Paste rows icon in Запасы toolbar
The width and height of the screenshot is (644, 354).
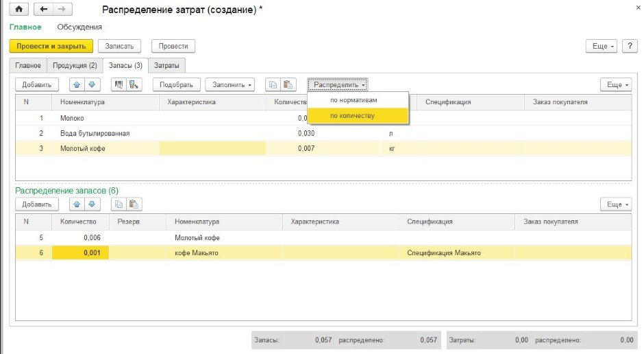288,84
